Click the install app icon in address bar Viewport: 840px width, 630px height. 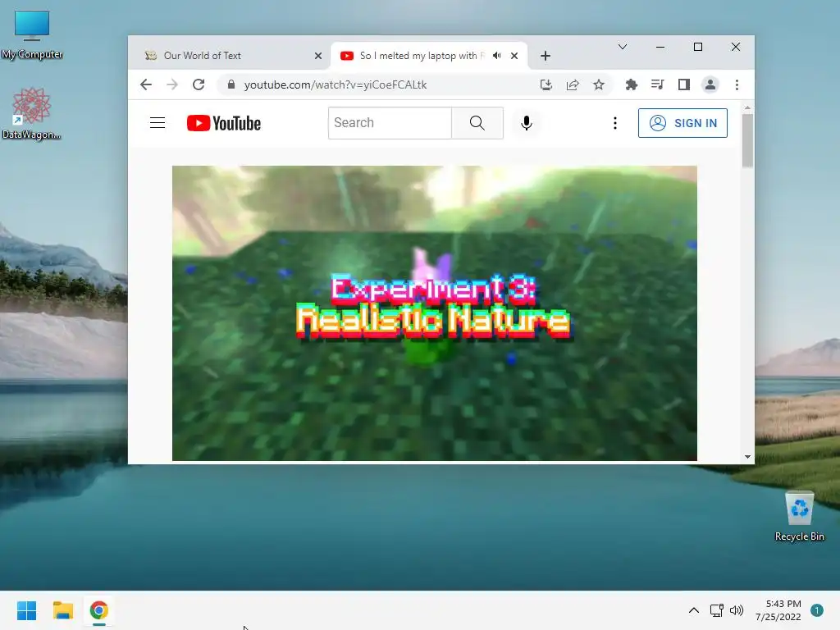(546, 84)
